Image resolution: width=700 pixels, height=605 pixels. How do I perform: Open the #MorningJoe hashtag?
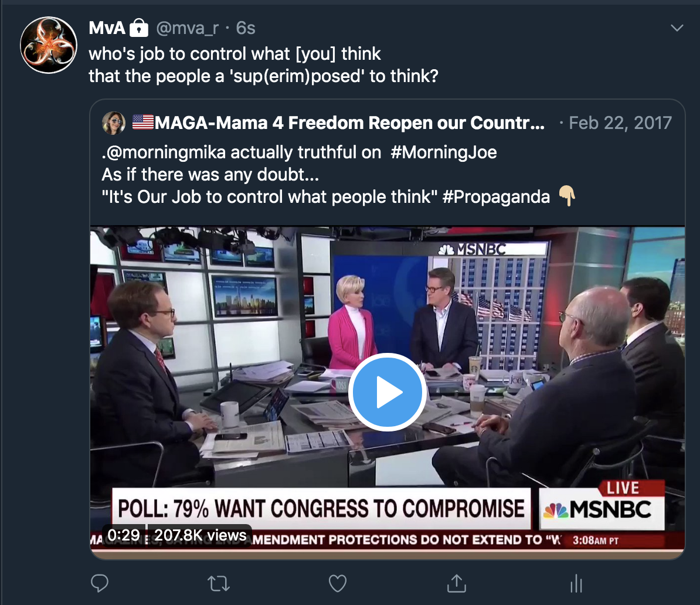point(444,152)
